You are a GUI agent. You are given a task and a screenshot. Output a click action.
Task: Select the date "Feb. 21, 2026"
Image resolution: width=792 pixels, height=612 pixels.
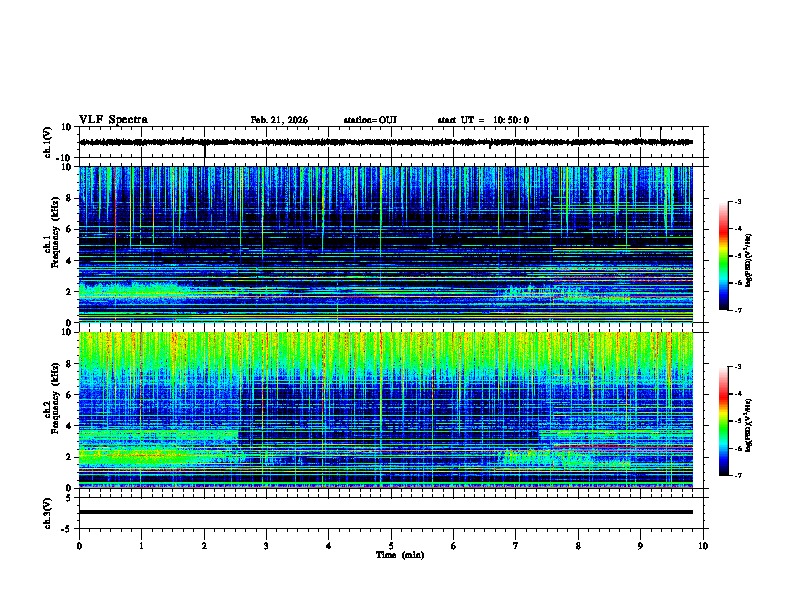[279, 120]
